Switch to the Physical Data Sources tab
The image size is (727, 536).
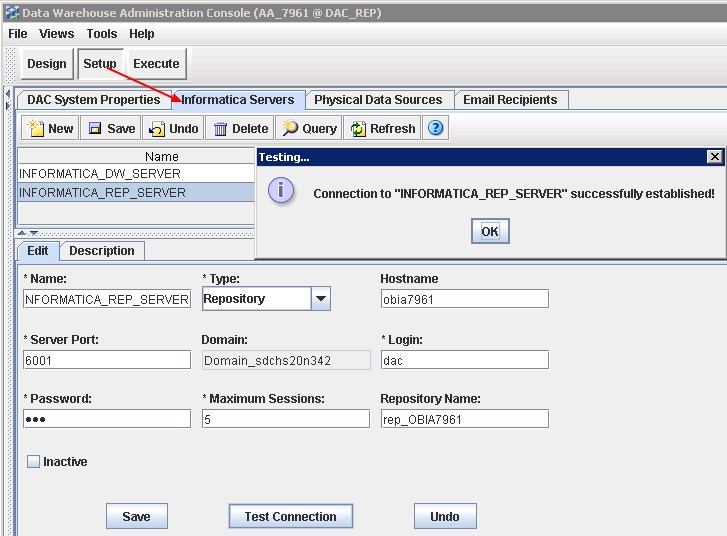(x=377, y=100)
